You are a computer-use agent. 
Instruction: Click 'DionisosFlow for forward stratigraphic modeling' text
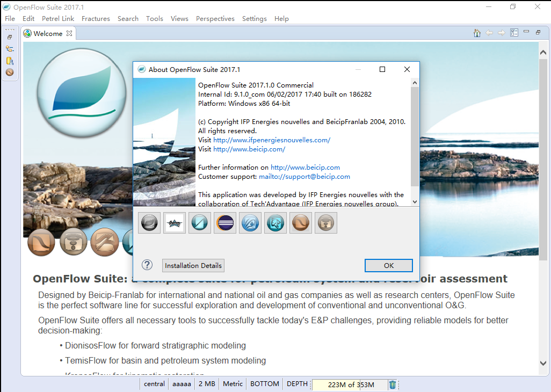coord(155,346)
